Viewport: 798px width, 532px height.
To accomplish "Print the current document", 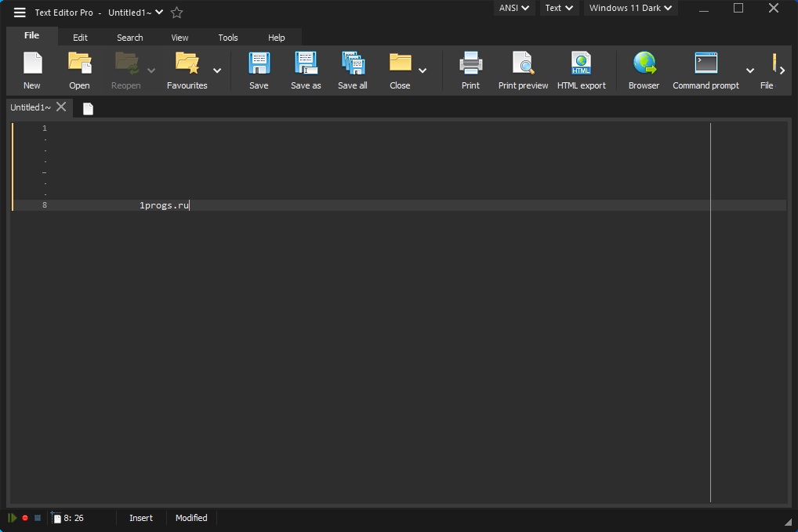I will coord(470,69).
